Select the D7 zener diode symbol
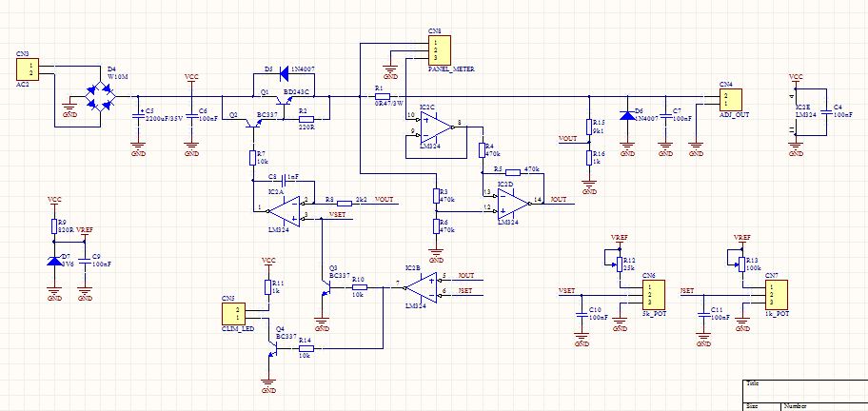The height and width of the screenshot is (411, 868). pos(54,260)
